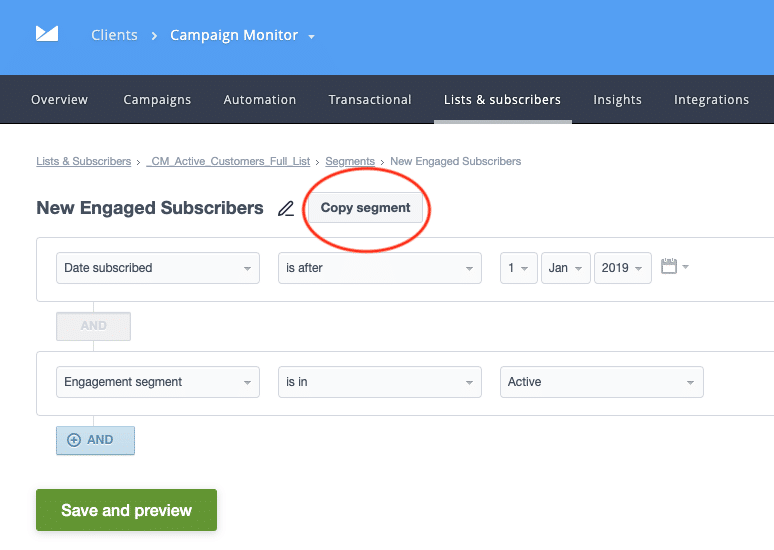Go to the Automation tab

(260, 100)
